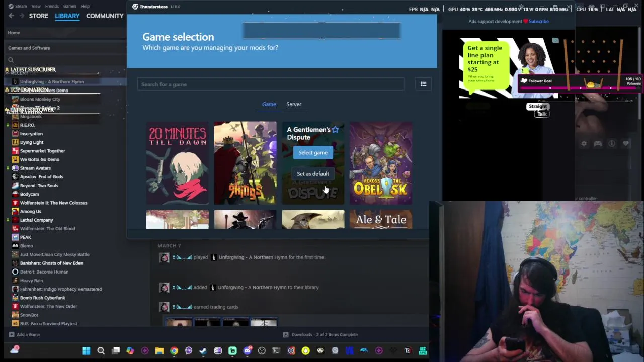Select 20 Minutes Till Dawn game card
644x362 pixels.
point(177,163)
